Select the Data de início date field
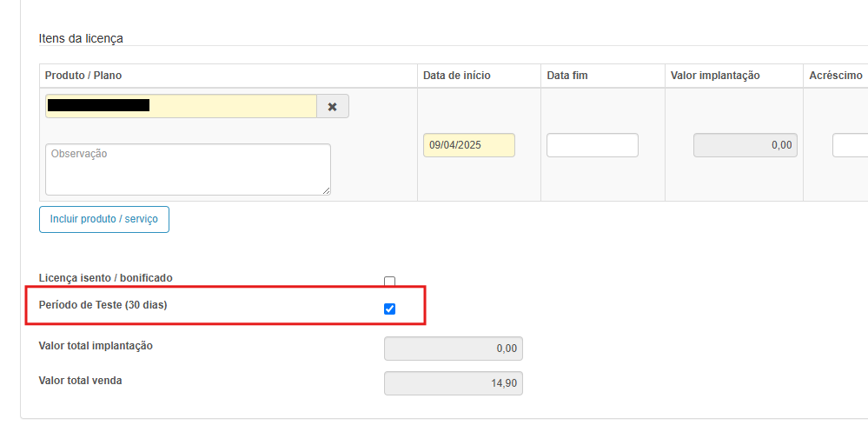 pyautogui.click(x=468, y=145)
